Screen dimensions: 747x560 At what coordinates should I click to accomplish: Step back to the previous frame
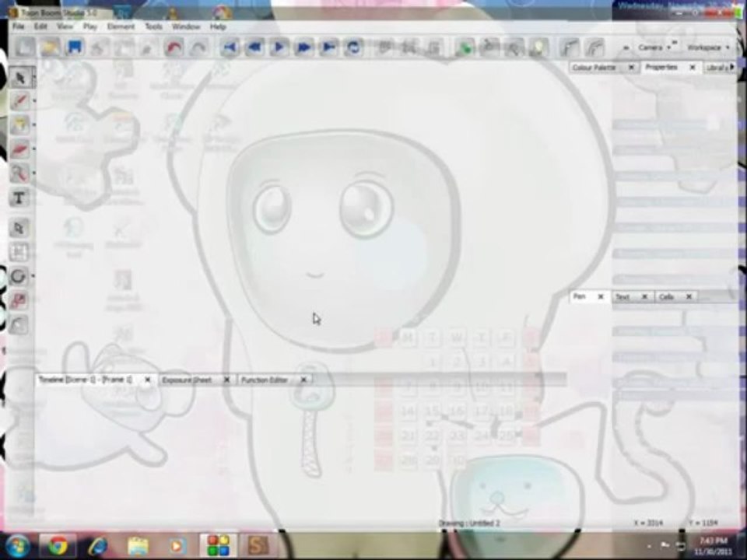(254, 47)
